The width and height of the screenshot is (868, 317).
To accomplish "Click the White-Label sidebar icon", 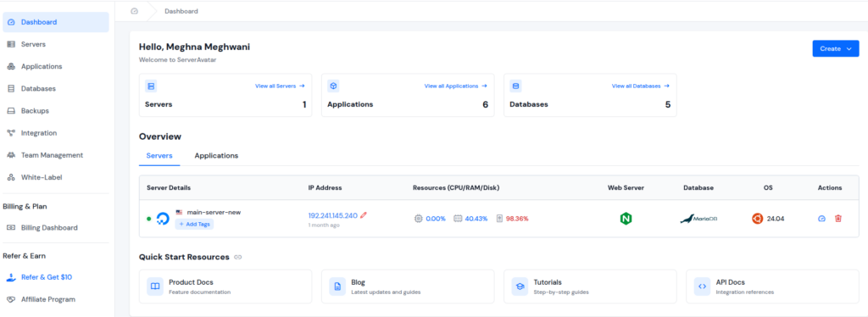I will 11,178.
